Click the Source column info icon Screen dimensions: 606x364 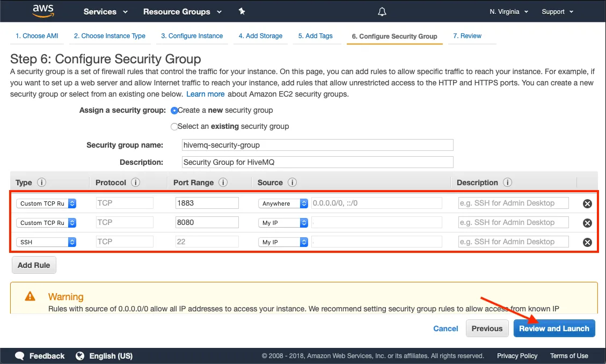coord(291,183)
